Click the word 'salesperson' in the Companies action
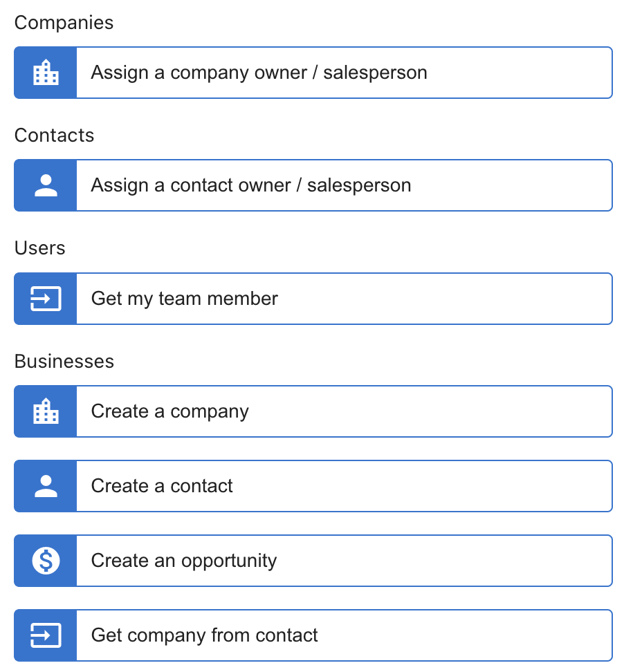 coord(375,73)
